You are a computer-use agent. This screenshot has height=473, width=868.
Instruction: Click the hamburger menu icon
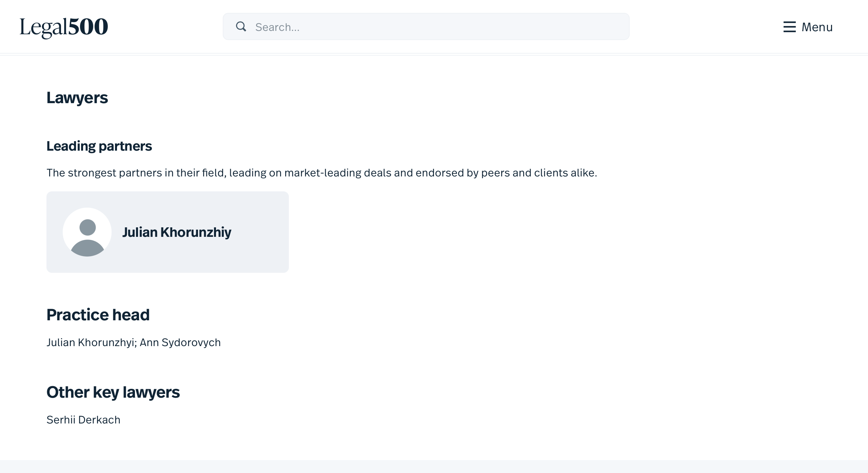pos(789,27)
